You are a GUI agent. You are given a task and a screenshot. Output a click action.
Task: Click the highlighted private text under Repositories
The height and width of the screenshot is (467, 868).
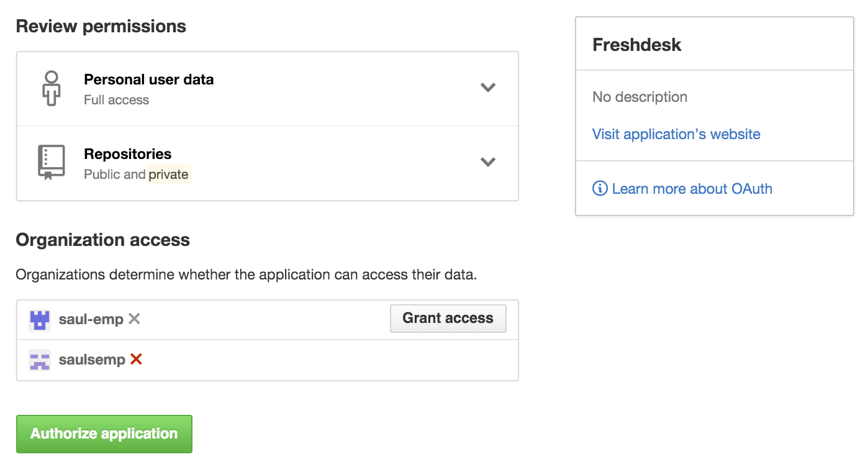coord(169,175)
